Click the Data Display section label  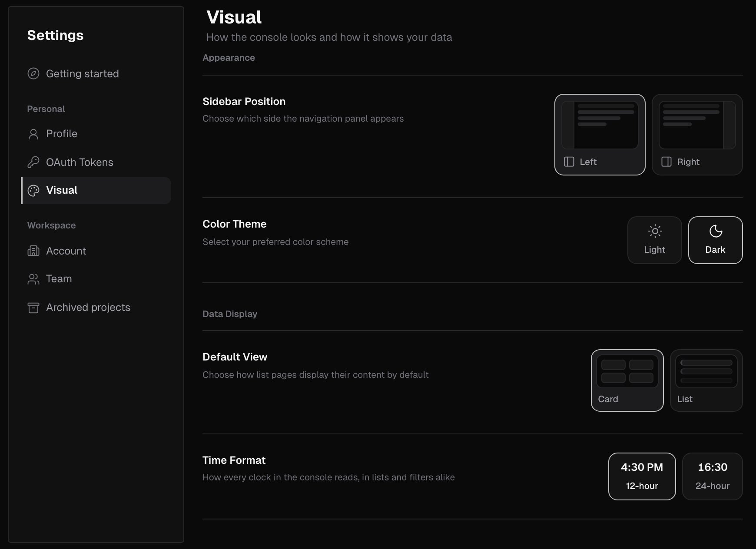click(230, 314)
